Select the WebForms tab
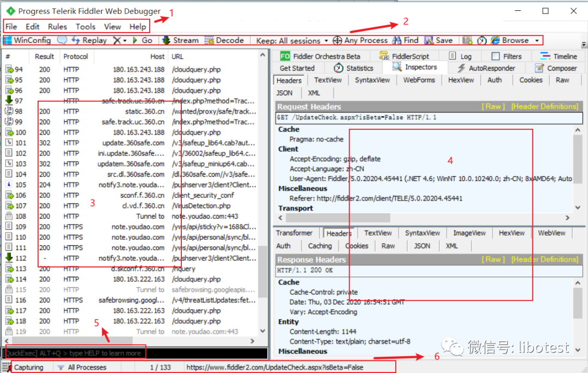588x373 pixels. point(419,80)
